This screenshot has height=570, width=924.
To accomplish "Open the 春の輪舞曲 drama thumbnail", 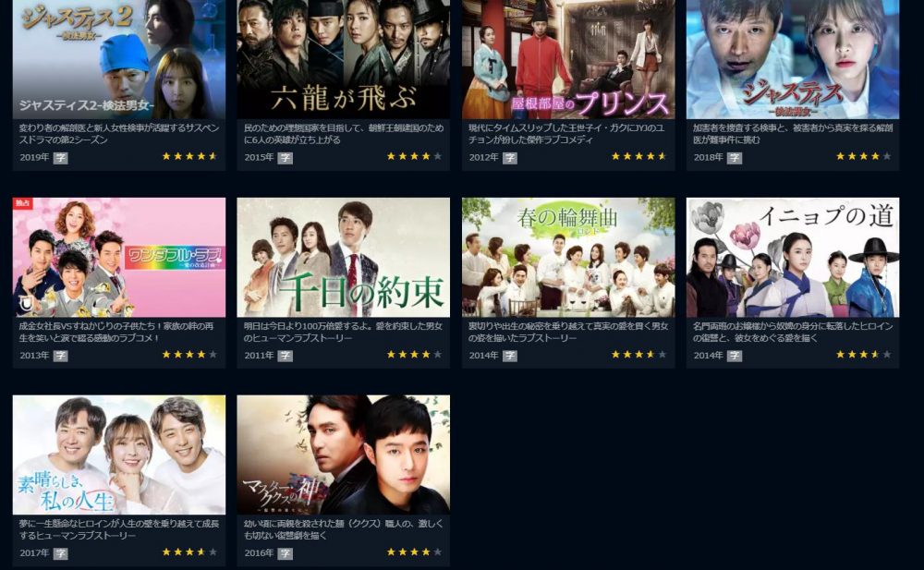I will pyautogui.click(x=568, y=258).
